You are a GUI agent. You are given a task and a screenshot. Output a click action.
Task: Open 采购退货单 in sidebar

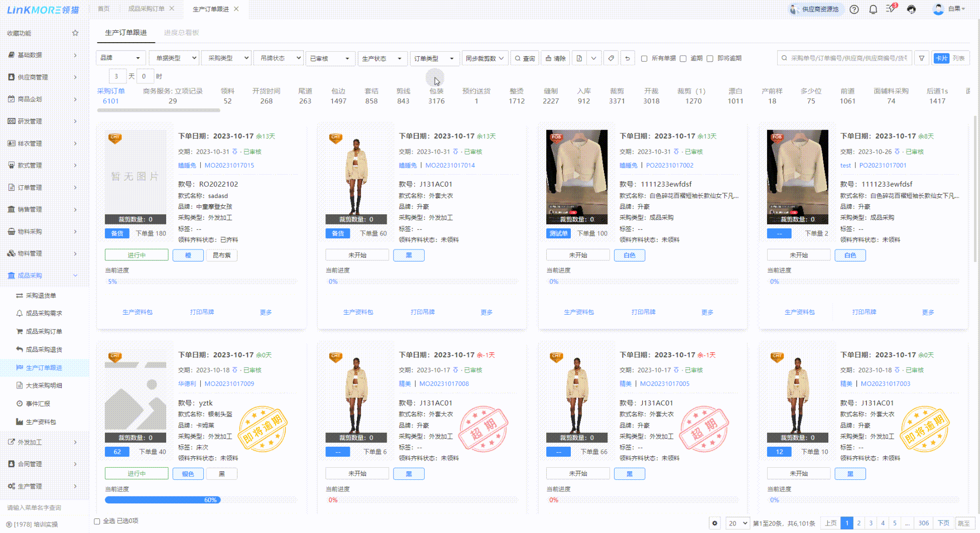[41, 296]
